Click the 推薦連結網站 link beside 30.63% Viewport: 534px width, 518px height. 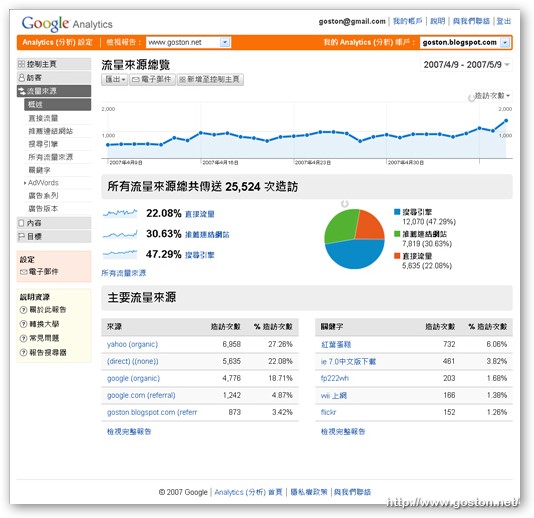(x=207, y=235)
